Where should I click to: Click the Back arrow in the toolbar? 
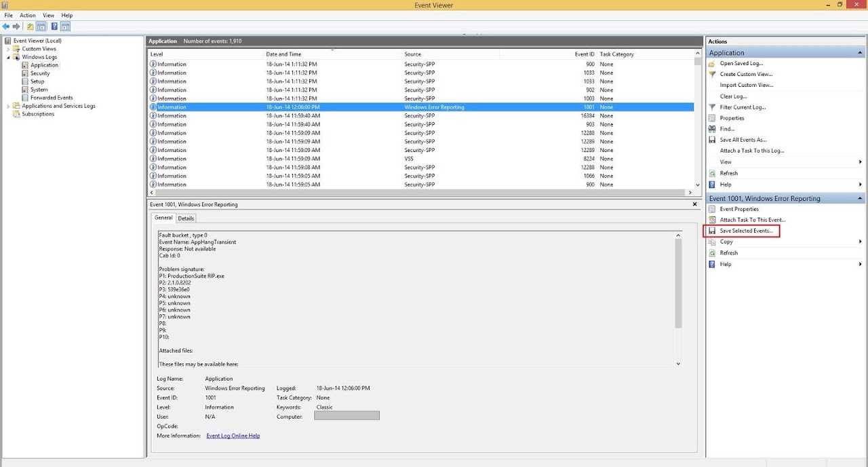[6, 26]
